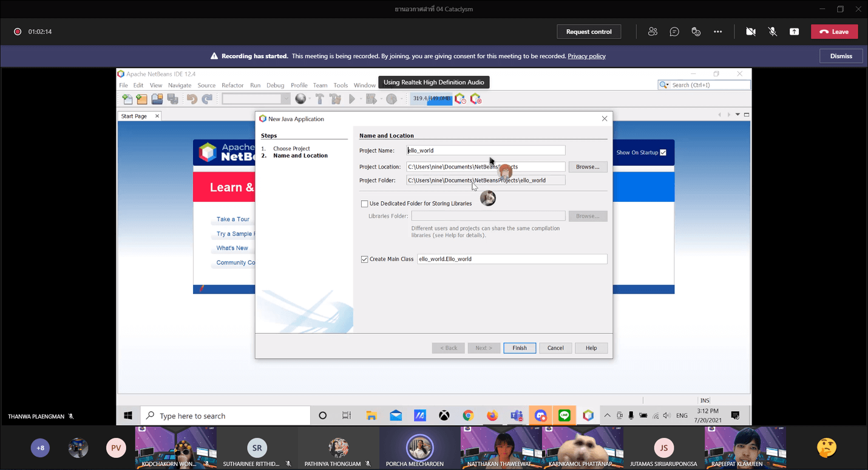The width and height of the screenshot is (868, 470).
Task: Click Type here to search box
Action: point(226,416)
